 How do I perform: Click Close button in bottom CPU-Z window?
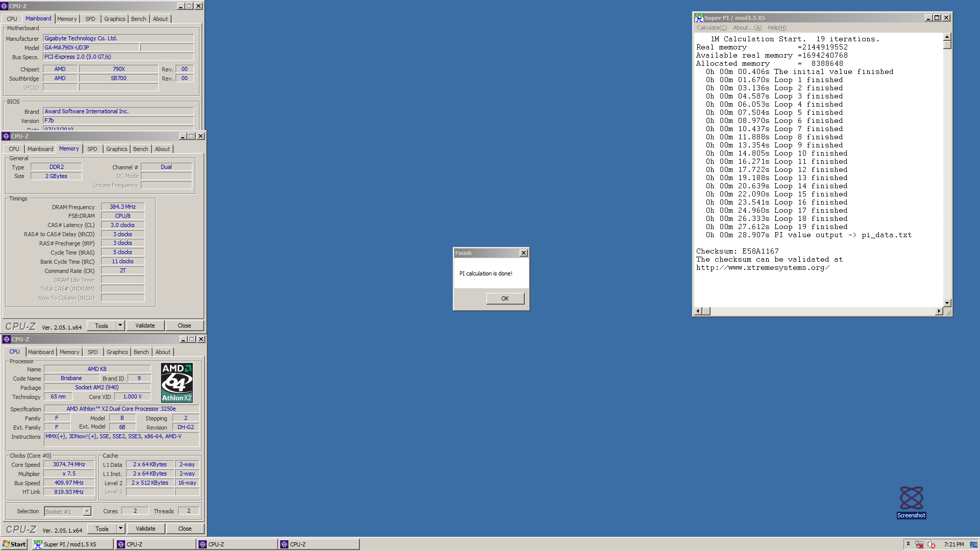pos(185,529)
